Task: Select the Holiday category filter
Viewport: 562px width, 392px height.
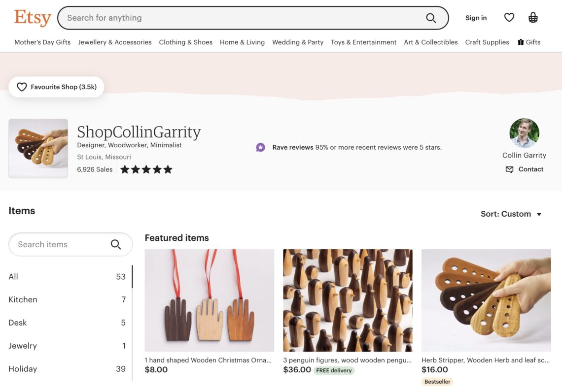Action: tap(22, 368)
